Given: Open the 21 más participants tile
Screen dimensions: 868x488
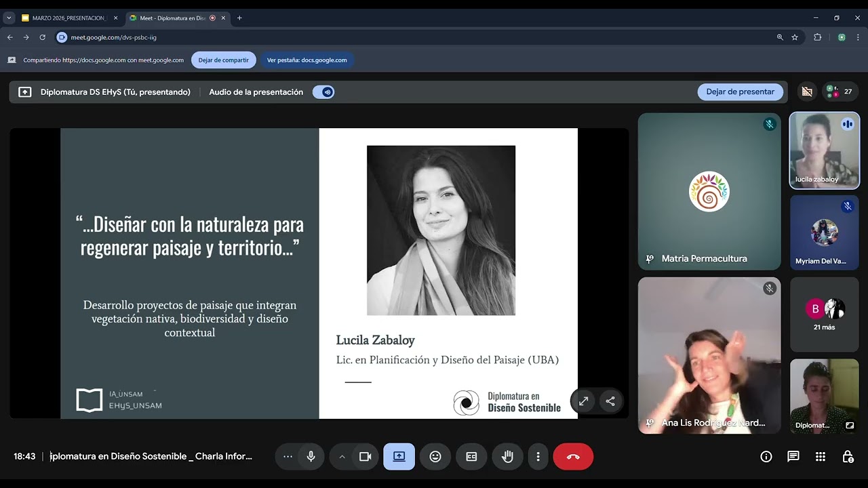Looking at the screenshot, I should (x=825, y=314).
